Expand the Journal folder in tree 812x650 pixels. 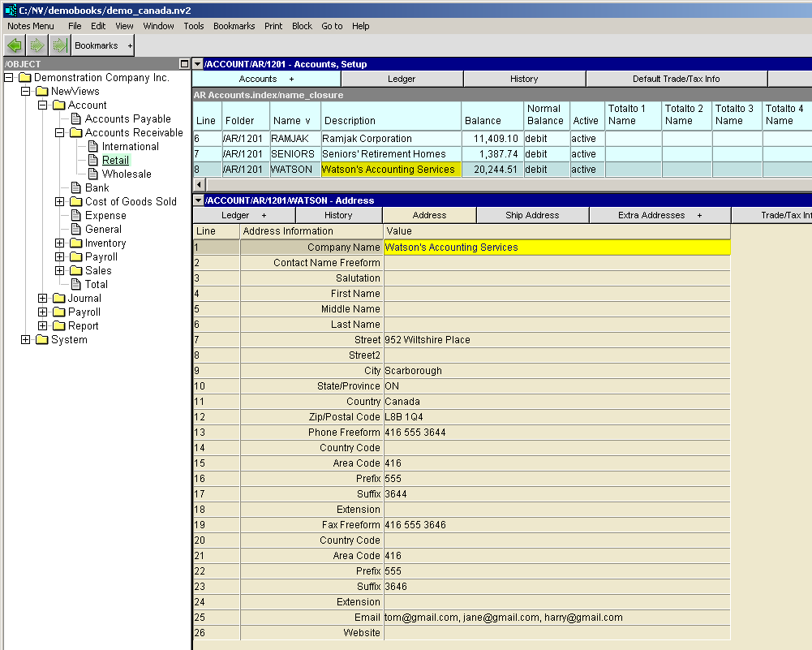tap(42, 298)
